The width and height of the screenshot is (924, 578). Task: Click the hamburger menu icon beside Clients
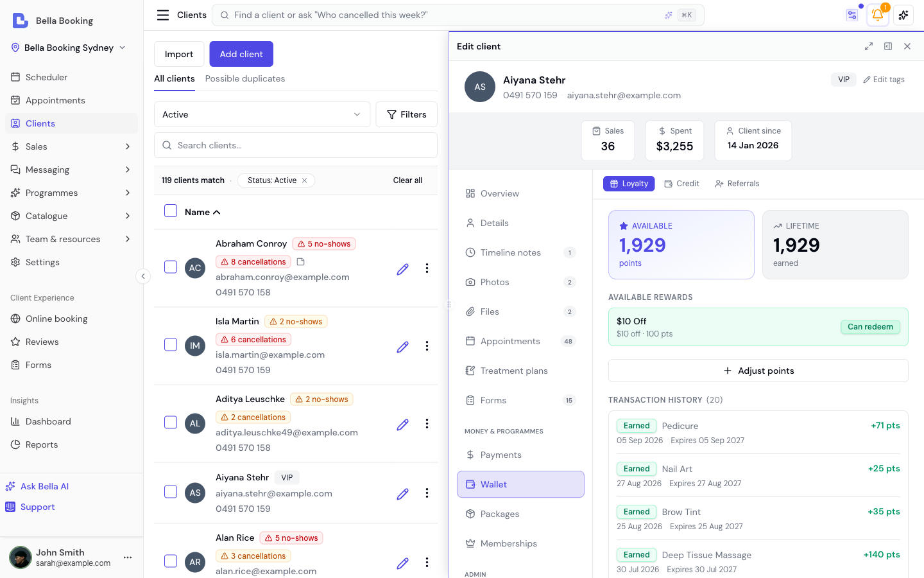163,15
